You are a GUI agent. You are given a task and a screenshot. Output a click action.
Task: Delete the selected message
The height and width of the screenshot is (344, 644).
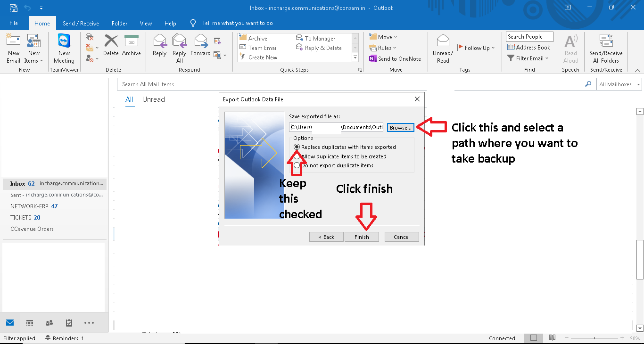pyautogui.click(x=111, y=46)
